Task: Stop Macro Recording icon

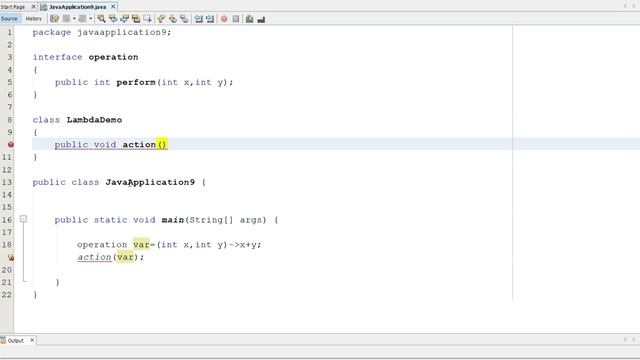Action: 236,19
